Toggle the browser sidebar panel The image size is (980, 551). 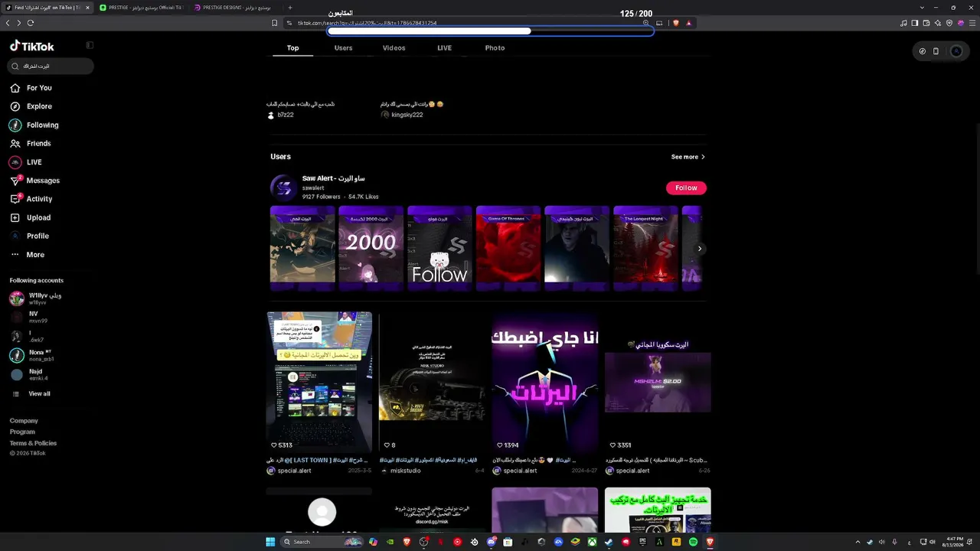tap(915, 23)
